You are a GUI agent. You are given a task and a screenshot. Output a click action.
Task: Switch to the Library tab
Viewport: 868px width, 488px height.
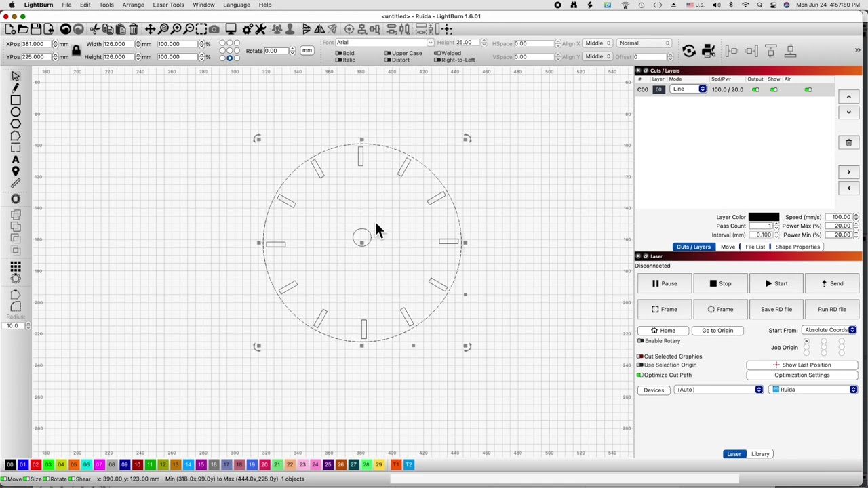[760, 454]
